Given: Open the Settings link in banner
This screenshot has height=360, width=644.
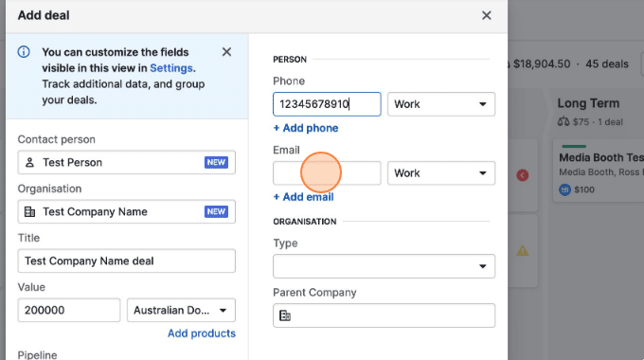Looking at the screenshot, I should 170,68.
